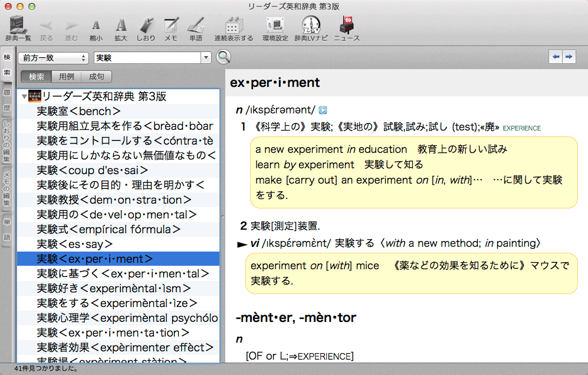The image size is (588, 375).
Task: Expand the search history dropdown arrow
Action: pyautogui.click(x=206, y=58)
